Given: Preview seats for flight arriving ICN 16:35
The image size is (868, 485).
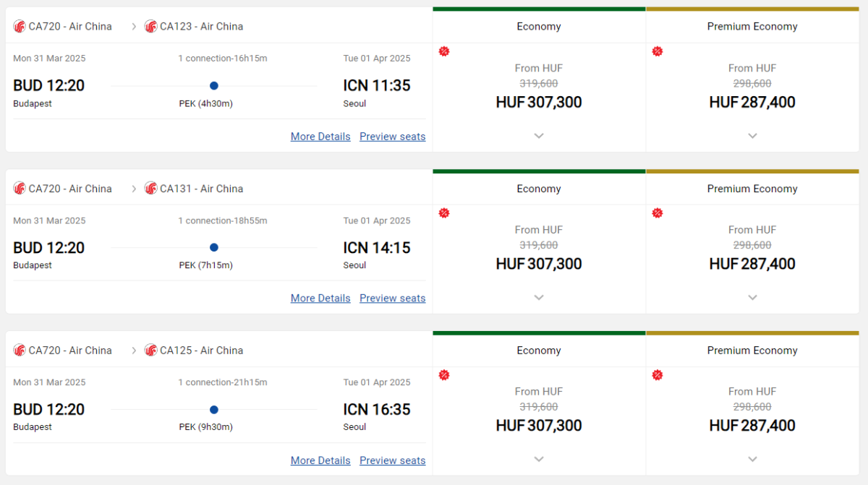Looking at the screenshot, I should tap(392, 460).
